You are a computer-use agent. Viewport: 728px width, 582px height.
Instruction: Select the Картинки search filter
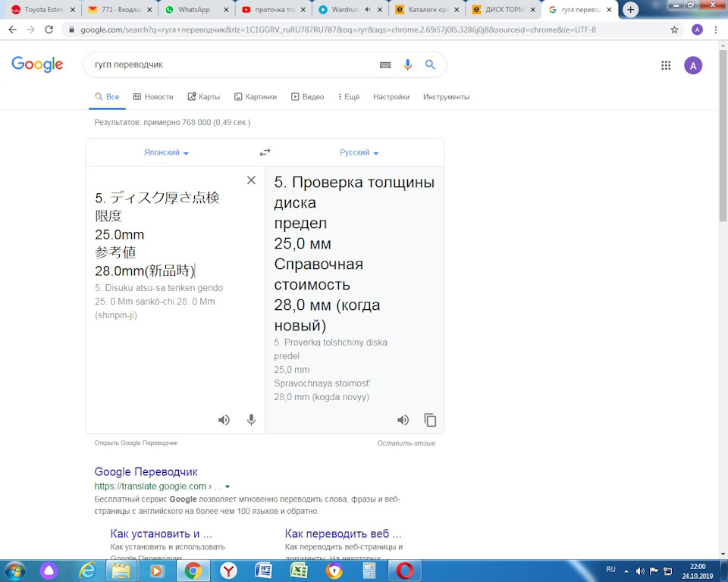[256, 96]
